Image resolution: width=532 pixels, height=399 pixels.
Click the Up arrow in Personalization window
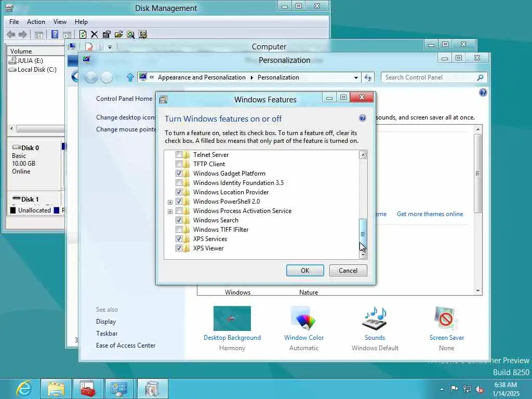(x=130, y=77)
